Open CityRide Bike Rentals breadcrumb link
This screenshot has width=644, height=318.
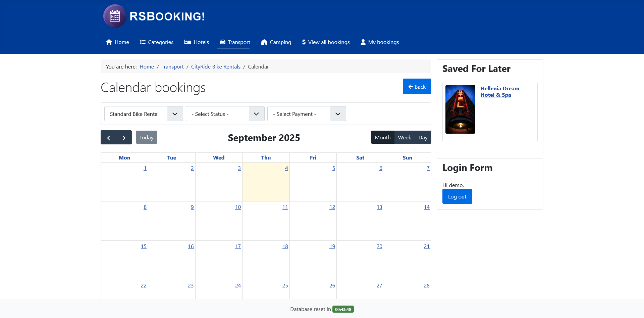click(216, 66)
